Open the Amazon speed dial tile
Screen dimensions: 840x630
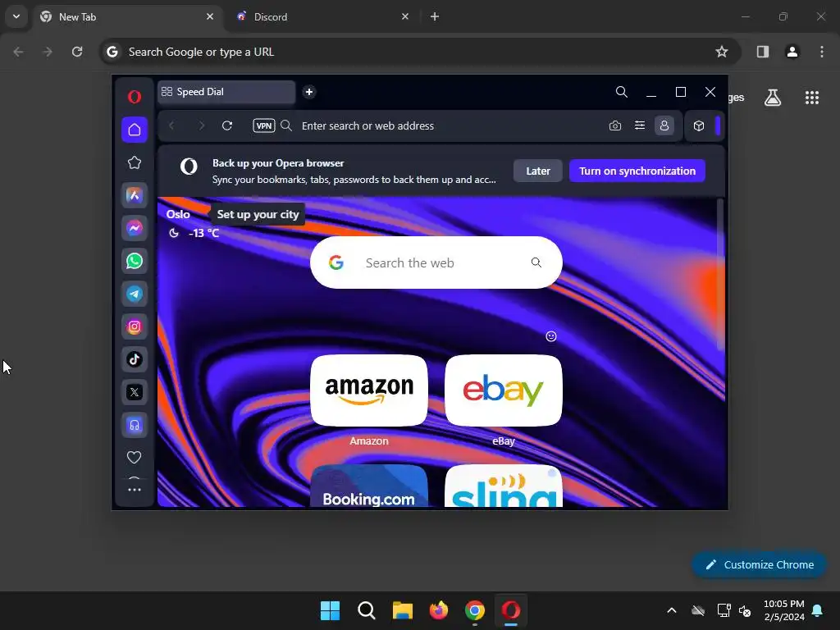[369, 390]
